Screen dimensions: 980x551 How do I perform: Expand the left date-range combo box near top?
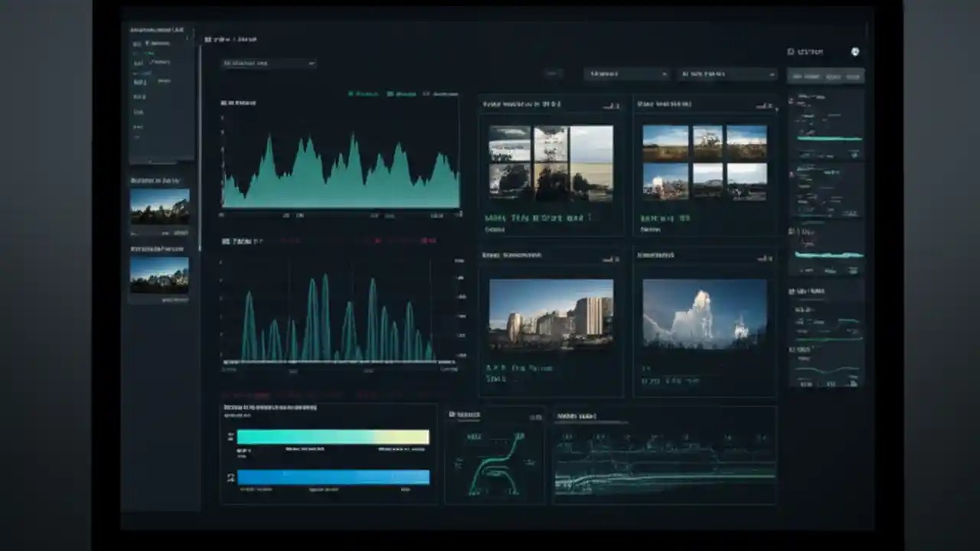(626, 74)
